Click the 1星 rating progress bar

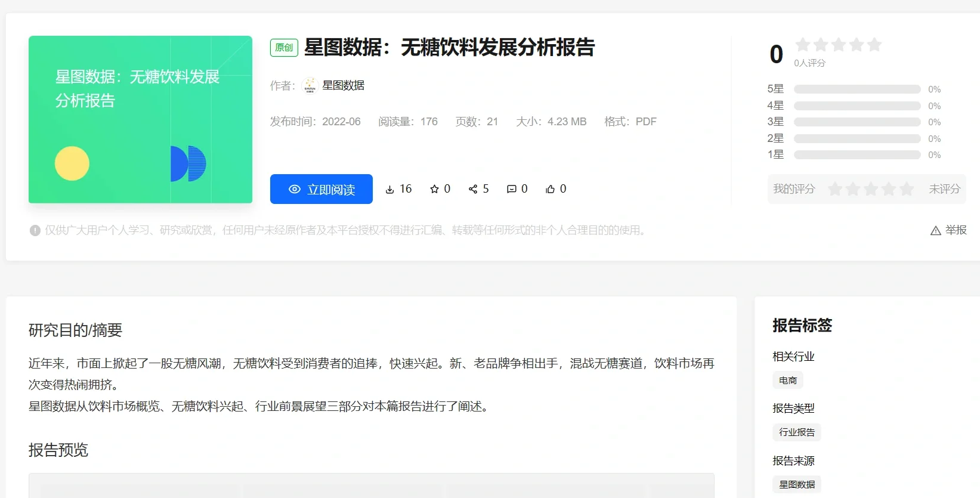(x=857, y=155)
